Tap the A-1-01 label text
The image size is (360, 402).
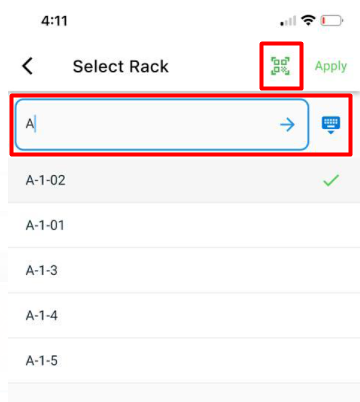tap(45, 225)
